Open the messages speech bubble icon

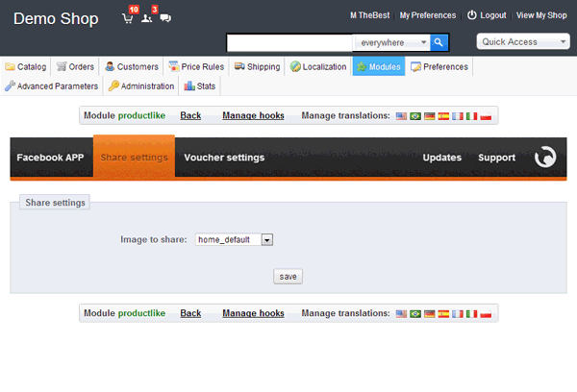click(165, 18)
